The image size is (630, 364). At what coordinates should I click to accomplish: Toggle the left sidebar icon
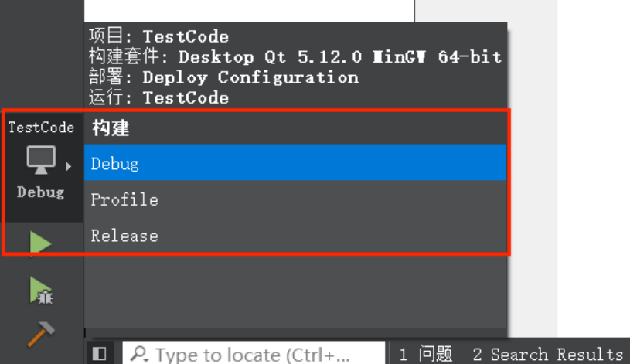[x=99, y=354]
